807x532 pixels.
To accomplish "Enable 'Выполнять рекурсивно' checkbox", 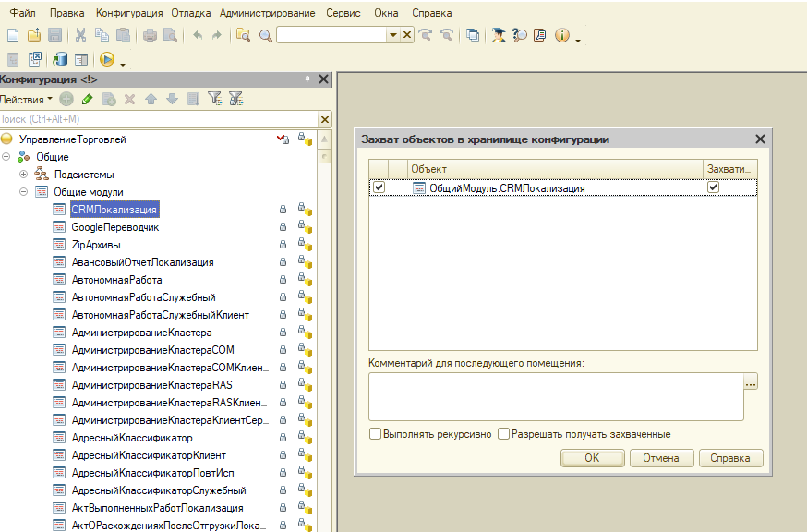I will pyautogui.click(x=376, y=434).
